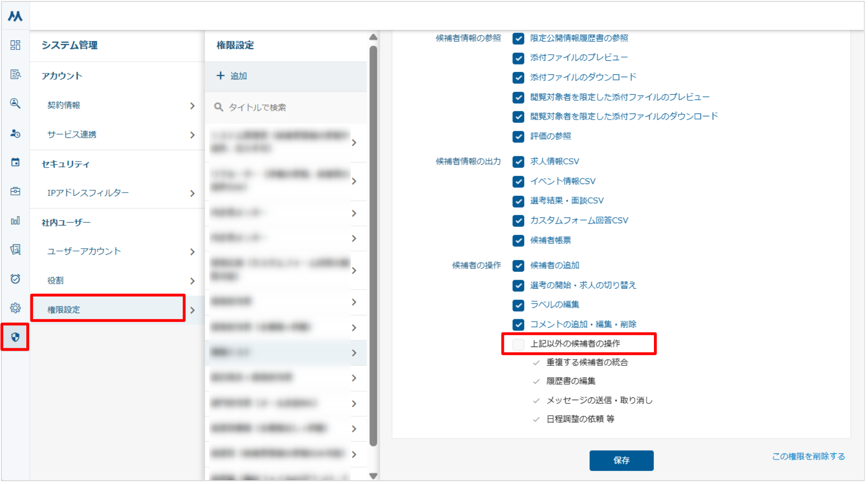868x484 pixels.
Task: Click この権限を削除する link
Action: tap(808, 457)
